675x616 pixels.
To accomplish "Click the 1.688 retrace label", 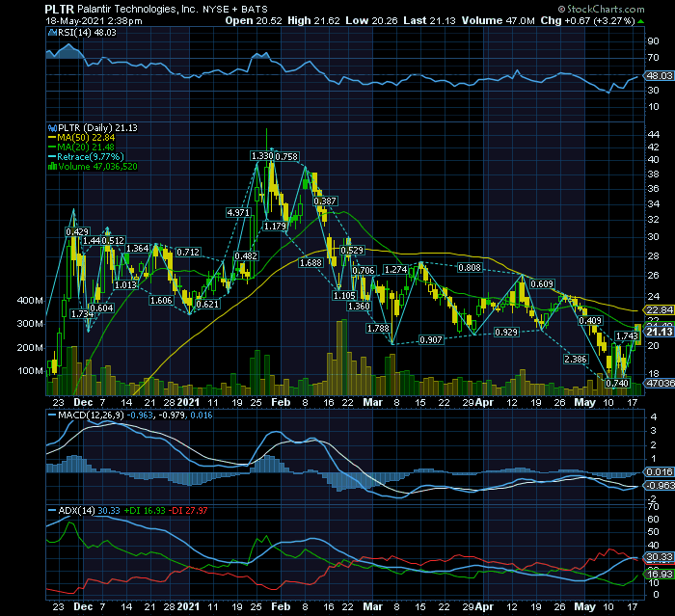I will click(x=310, y=262).
